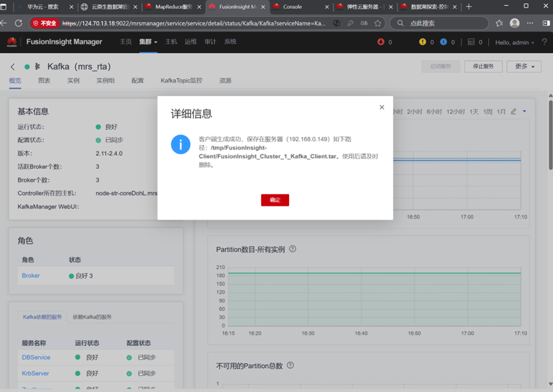Select the 12小时 time range

coord(456,111)
